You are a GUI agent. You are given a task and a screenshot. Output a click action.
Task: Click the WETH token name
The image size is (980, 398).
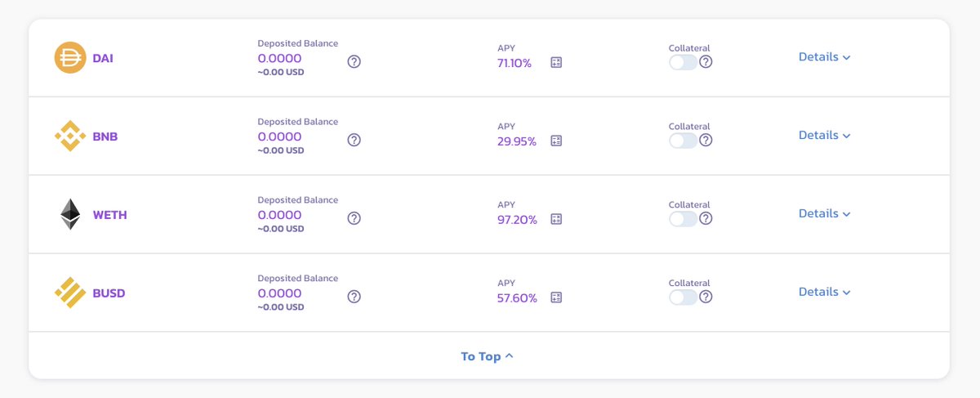click(109, 215)
